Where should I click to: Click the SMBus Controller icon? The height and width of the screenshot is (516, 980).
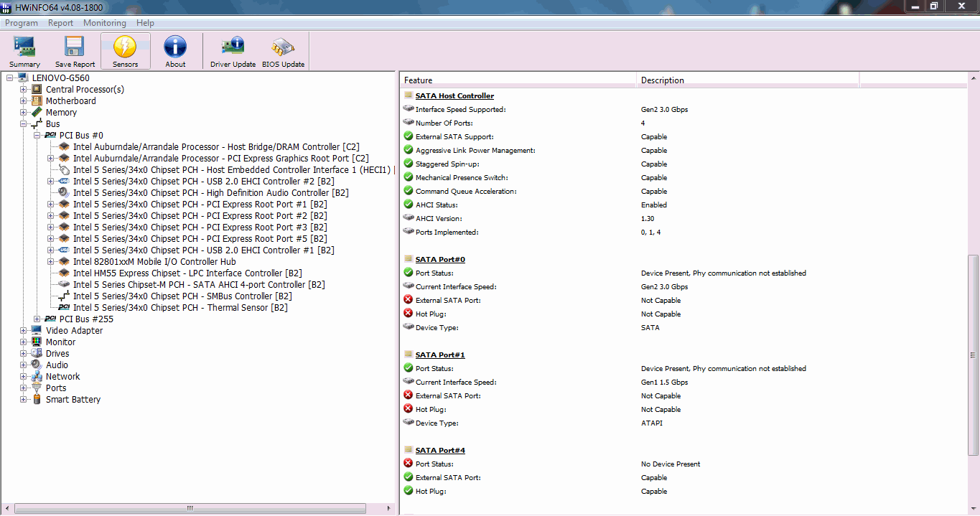point(64,296)
